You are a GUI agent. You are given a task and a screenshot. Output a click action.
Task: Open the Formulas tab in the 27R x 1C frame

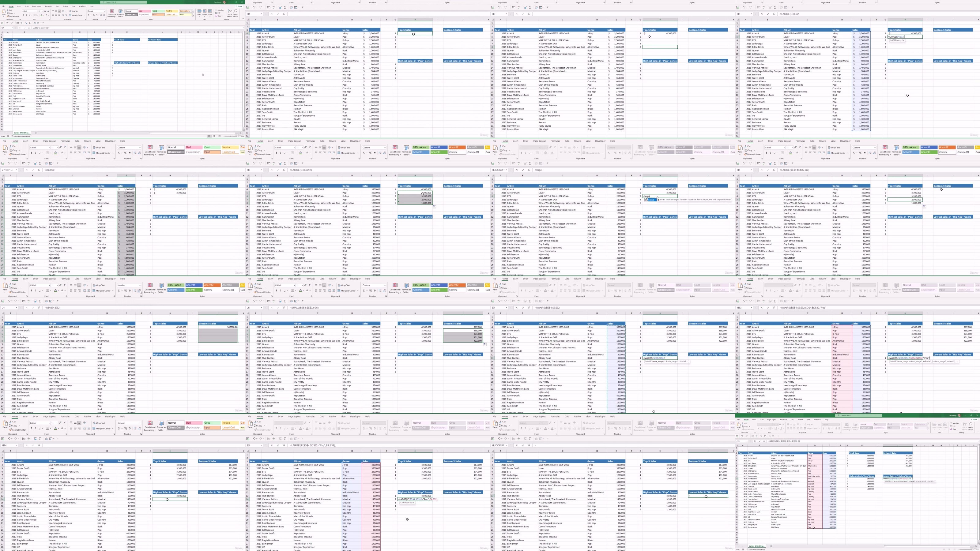(65, 141)
